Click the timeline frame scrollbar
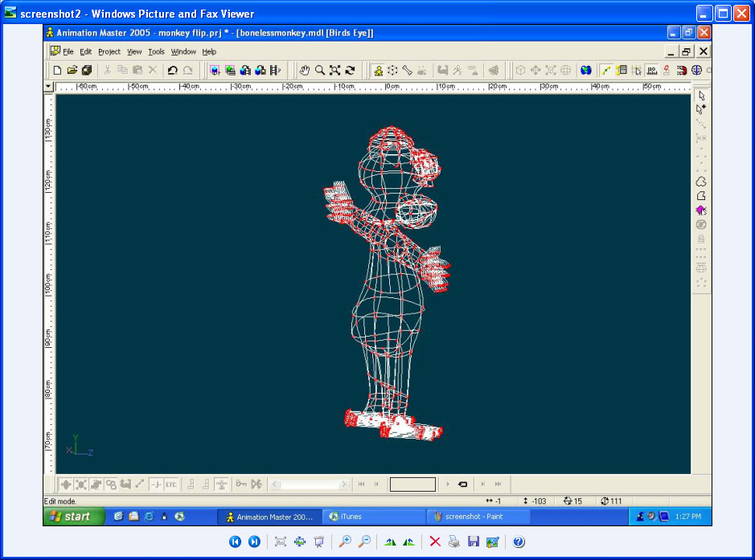This screenshot has width=755, height=560. pos(309,484)
